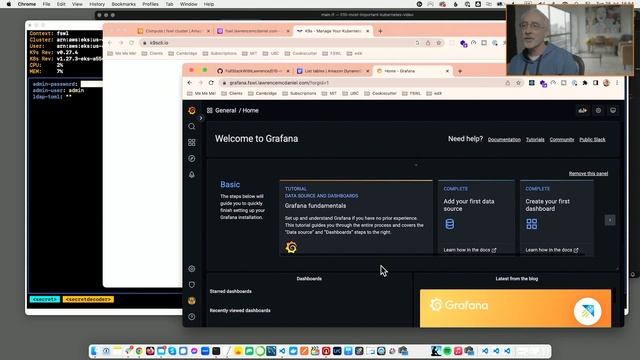Image resolution: width=640 pixels, height=360 pixels.
Task: Open the Apple menu
Action: coord(9,4)
